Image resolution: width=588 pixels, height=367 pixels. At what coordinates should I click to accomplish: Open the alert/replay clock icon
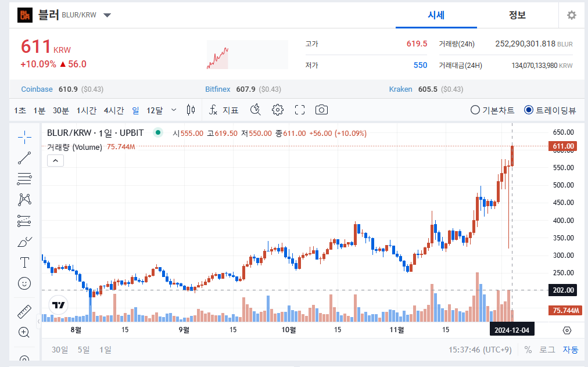(x=256, y=110)
